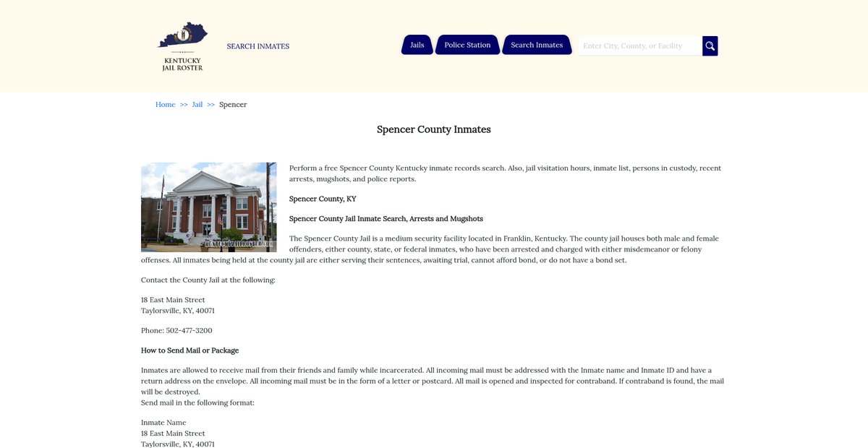Click the How to Send Mail or Package heading
Viewport: 868px width, 448px height.
click(190, 350)
